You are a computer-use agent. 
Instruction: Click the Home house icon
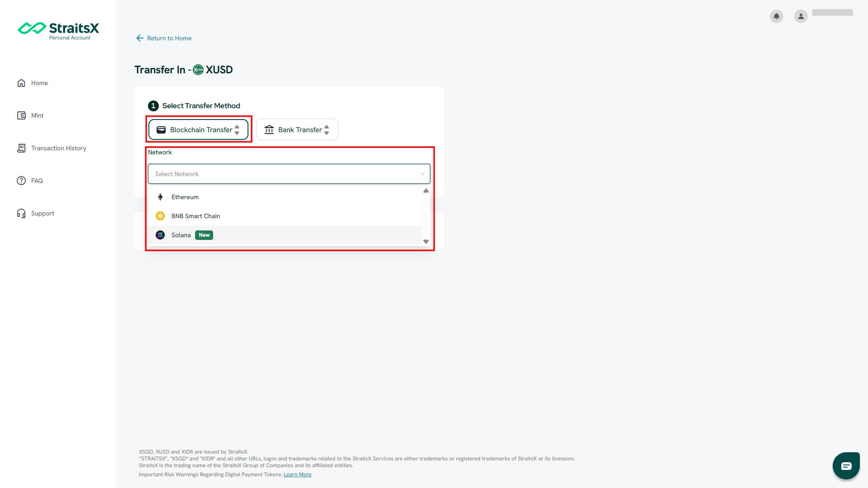coord(21,83)
